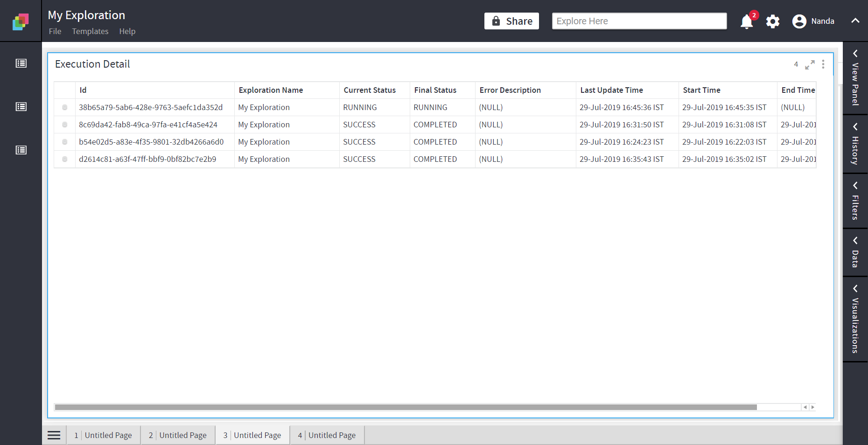This screenshot has height=445, width=868.
Task: Open the Help menu
Action: click(127, 31)
